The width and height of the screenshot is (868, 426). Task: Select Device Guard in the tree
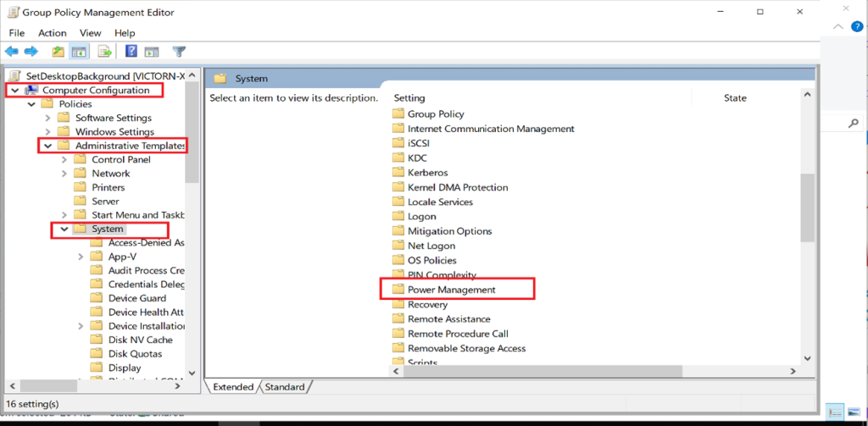(x=136, y=298)
